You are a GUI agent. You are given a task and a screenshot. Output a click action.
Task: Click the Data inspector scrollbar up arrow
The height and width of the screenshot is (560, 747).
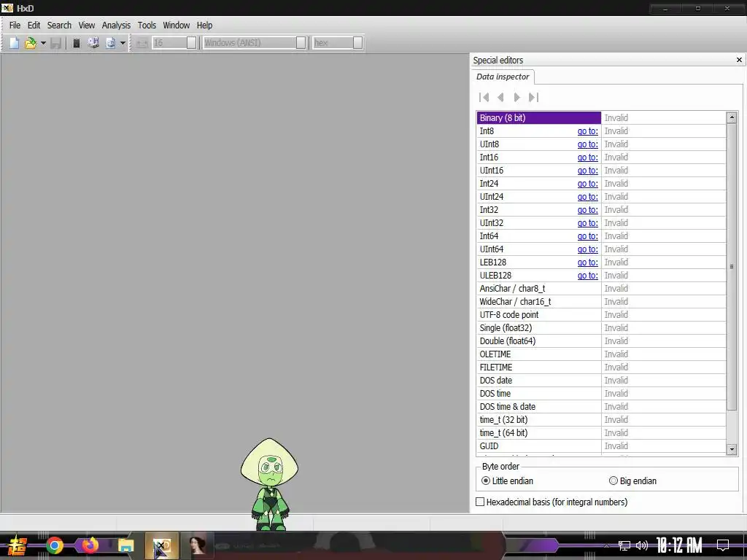click(732, 117)
